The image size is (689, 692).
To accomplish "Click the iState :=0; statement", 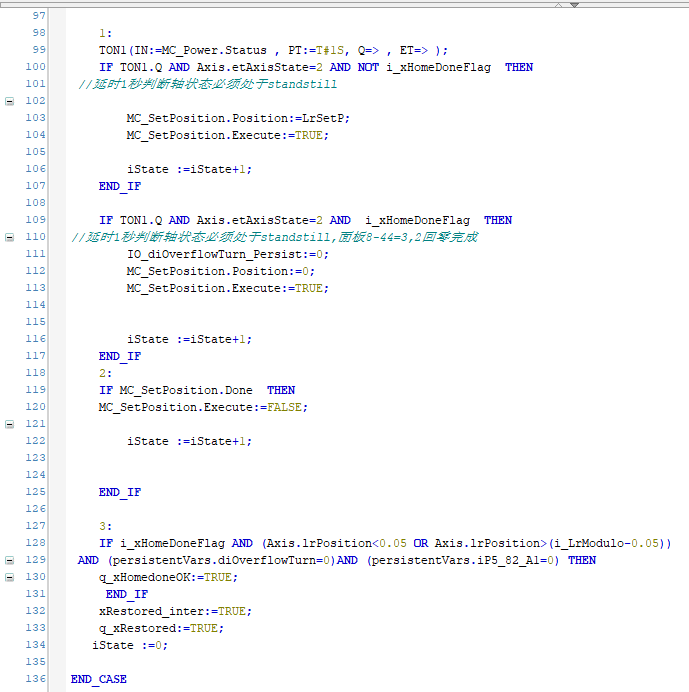I will click(x=130, y=645).
